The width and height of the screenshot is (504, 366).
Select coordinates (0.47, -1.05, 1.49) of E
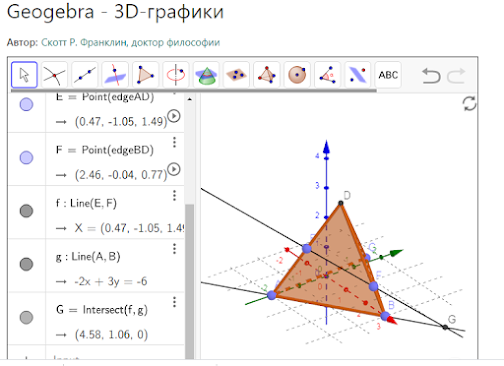point(121,122)
